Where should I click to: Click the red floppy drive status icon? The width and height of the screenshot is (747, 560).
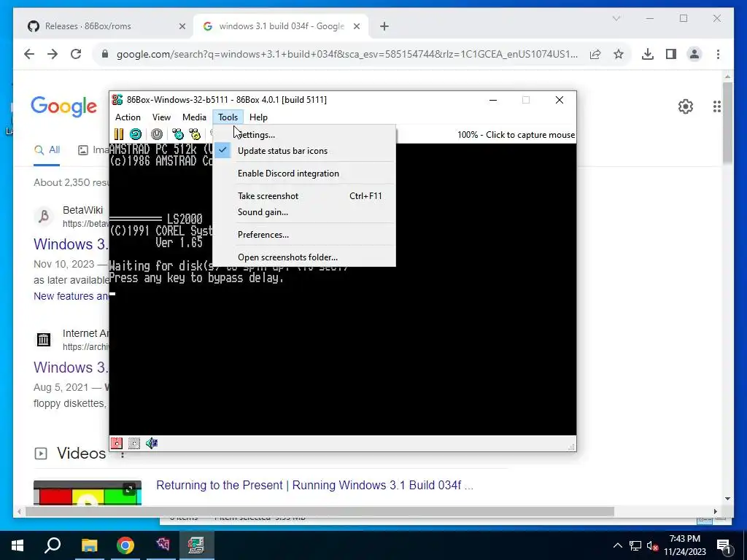coord(117,443)
